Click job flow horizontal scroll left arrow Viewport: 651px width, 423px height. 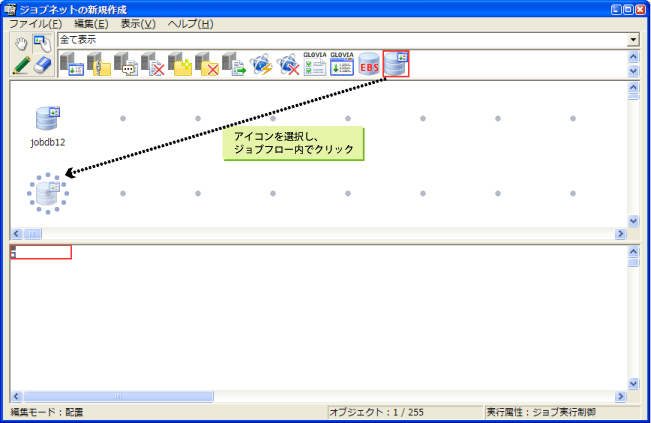pyautogui.click(x=16, y=234)
